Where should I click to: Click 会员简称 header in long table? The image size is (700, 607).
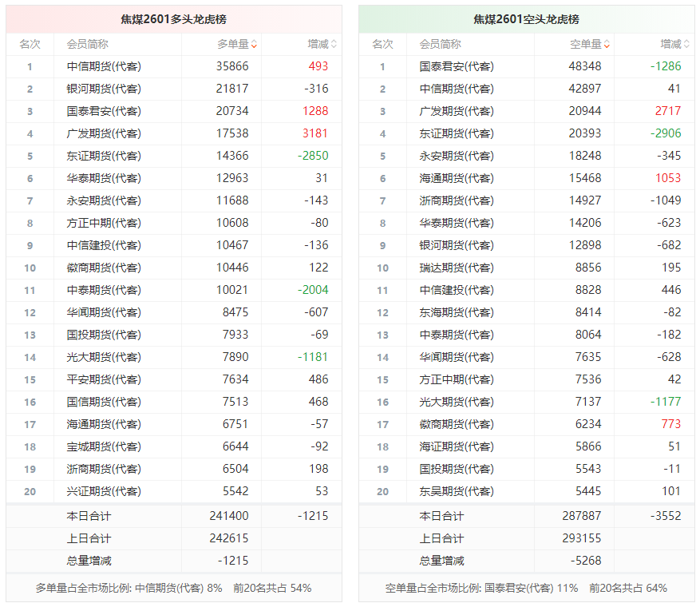point(88,44)
